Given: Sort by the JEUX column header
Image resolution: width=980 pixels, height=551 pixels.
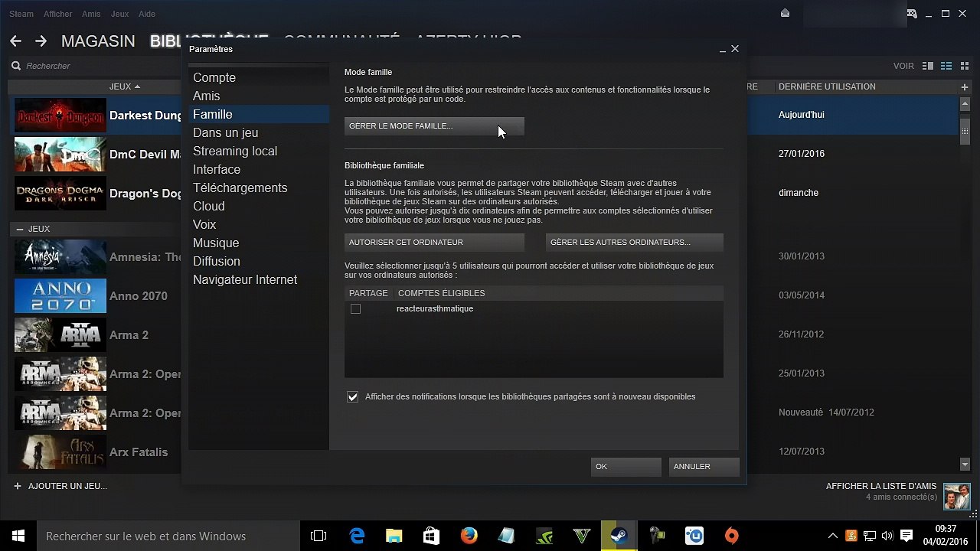Looking at the screenshot, I should 125,87.
